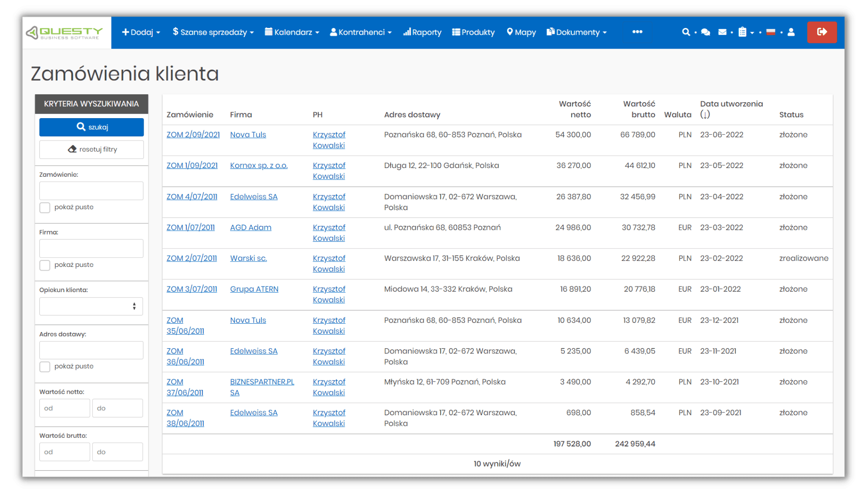Expand the Dodaj dropdown menu
Viewport: 868px width, 494px height.
pyautogui.click(x=141, y=32)
